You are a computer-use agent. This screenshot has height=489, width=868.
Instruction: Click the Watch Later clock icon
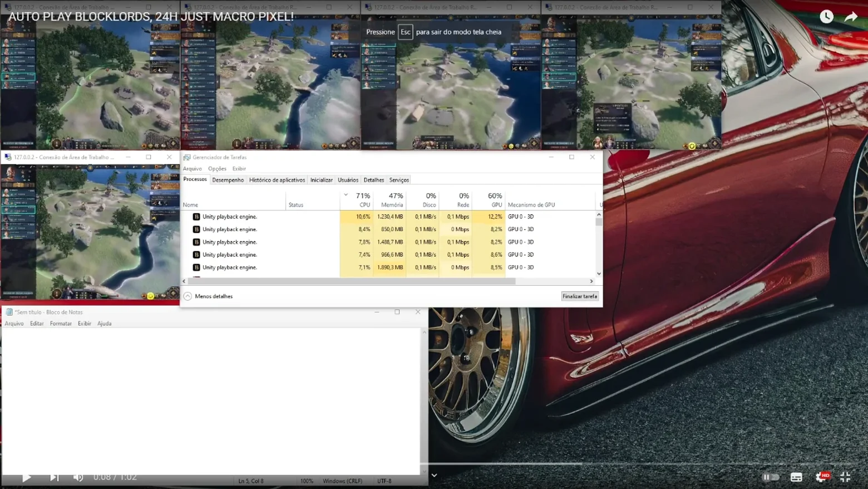click(x=826, y=17)
